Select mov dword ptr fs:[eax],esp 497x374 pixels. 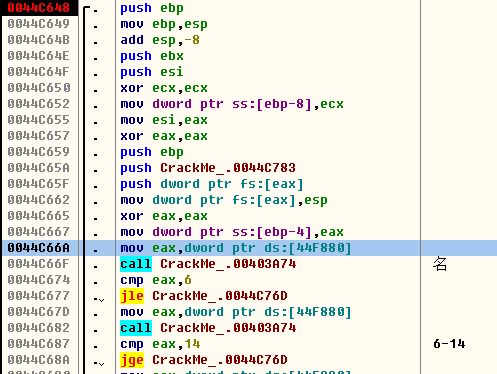224,200
